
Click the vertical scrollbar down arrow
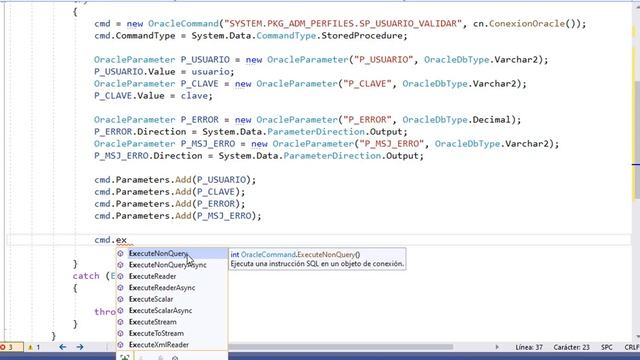[x=637, y=337]
